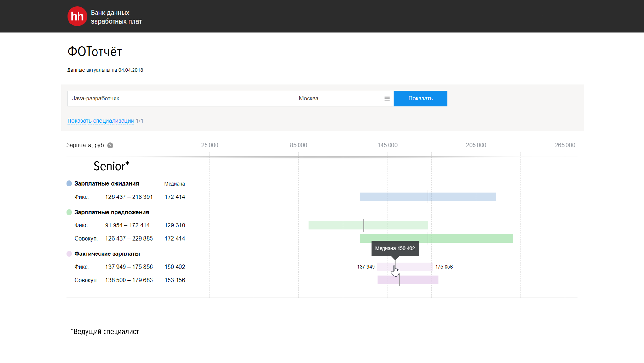644x363 pixels.
Task: Click the 129 310 median value
Action: pos(175,225)
